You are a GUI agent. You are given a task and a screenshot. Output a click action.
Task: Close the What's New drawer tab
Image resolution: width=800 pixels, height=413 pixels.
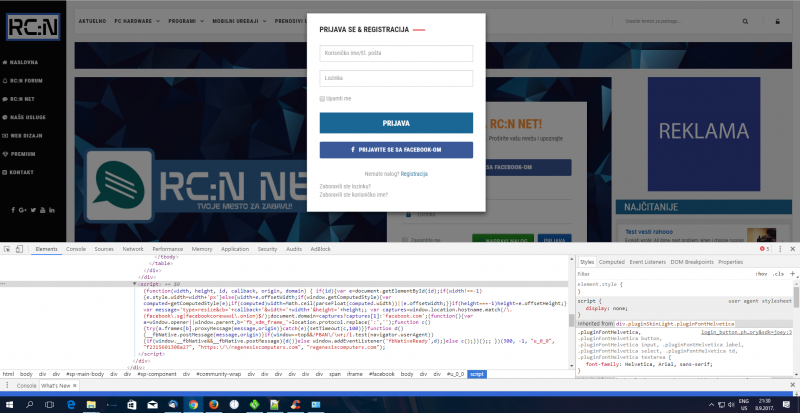[74, 386]
